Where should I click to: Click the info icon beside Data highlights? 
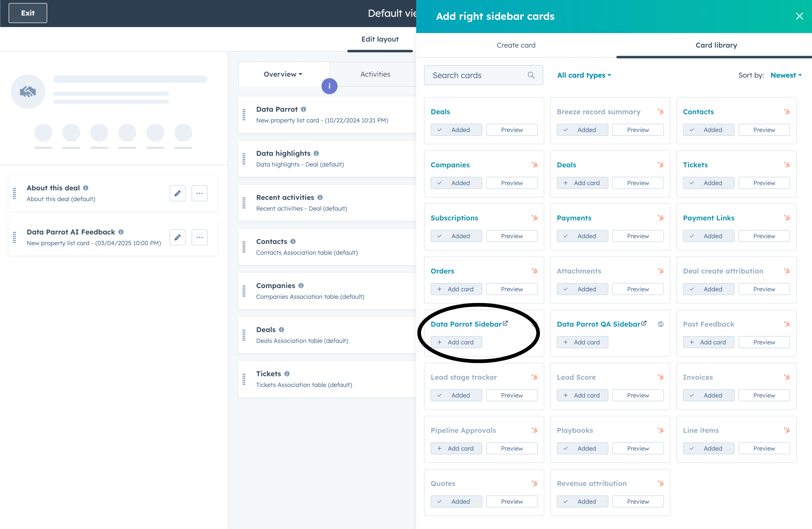pos(316,153)
